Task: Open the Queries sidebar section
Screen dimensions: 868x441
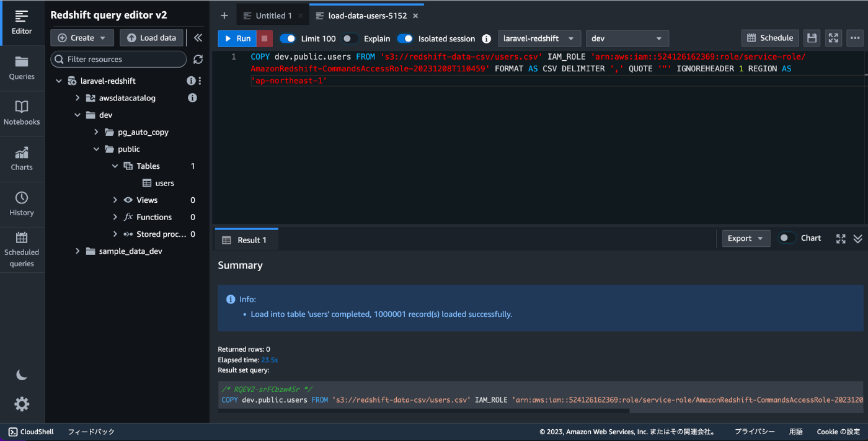Action: tap(22, 68)
